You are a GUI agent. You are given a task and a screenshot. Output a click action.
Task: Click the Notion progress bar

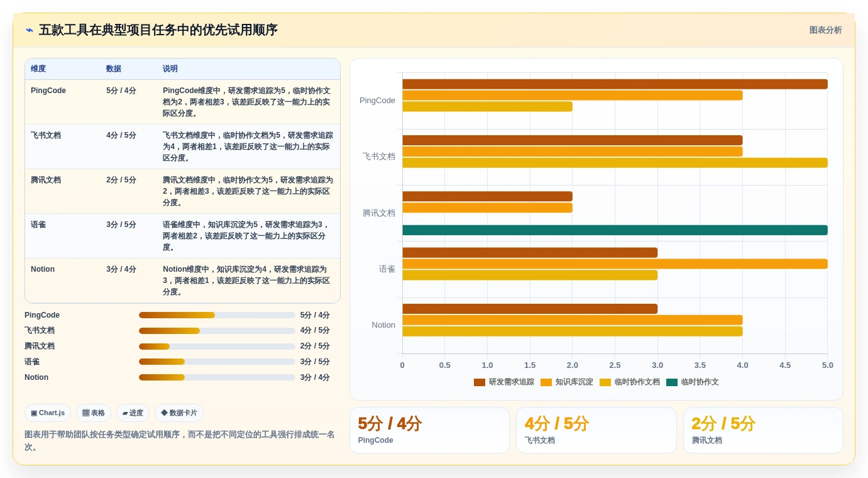click(x=217, y=377)
